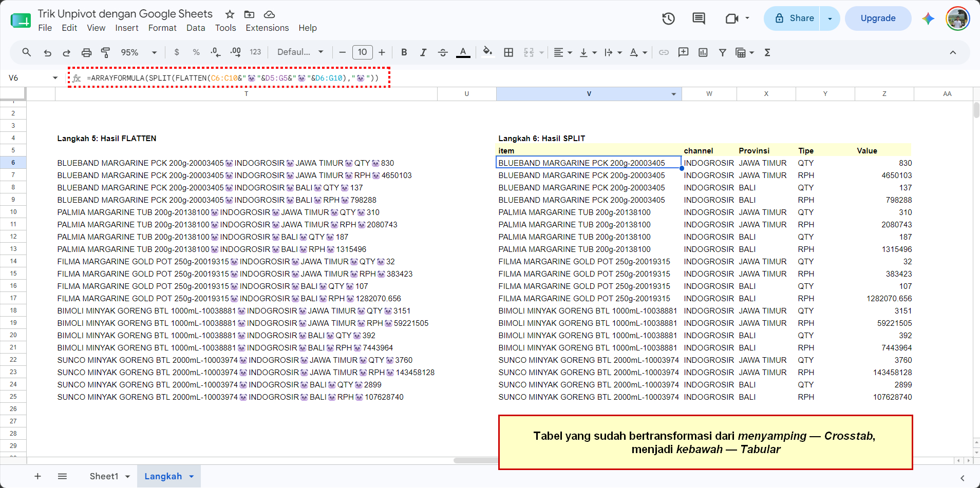This screenshot has height=488, width=980.
Task: Increase decimal places icon
Action: point(235,52)
